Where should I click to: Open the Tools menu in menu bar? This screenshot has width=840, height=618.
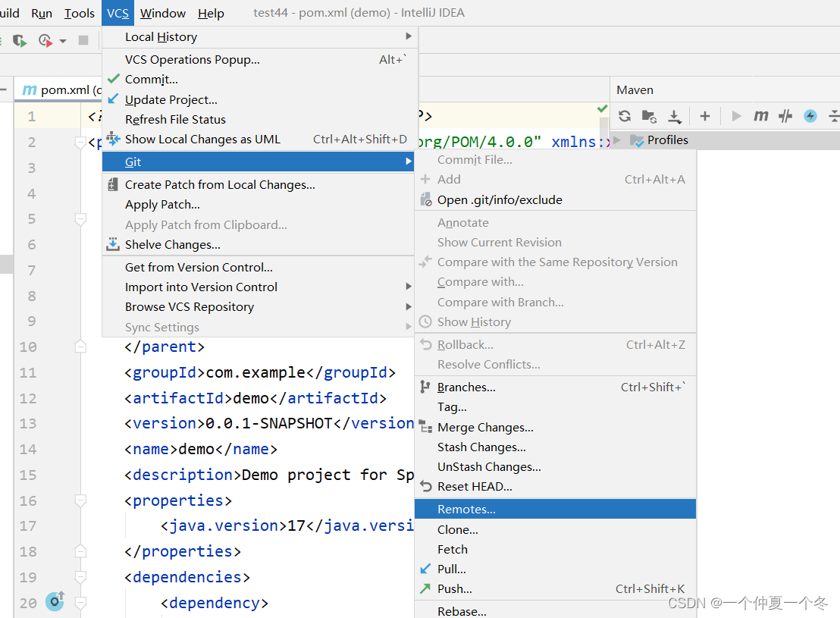point(80,13)
